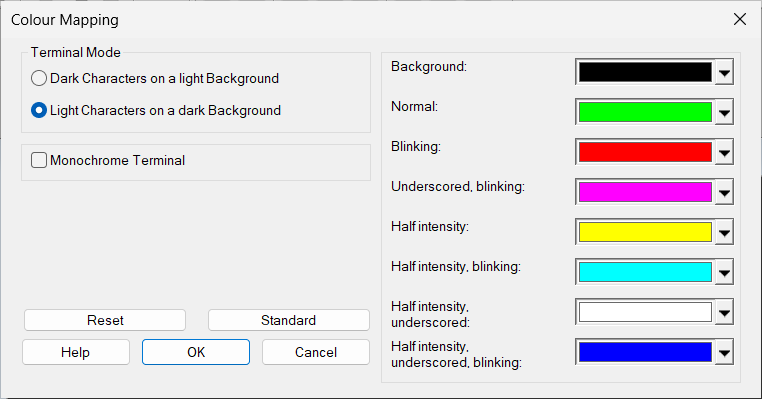762x399 pixels.
Task: Open the Blinking colour dropdown arrow
Action: [724, 152]
